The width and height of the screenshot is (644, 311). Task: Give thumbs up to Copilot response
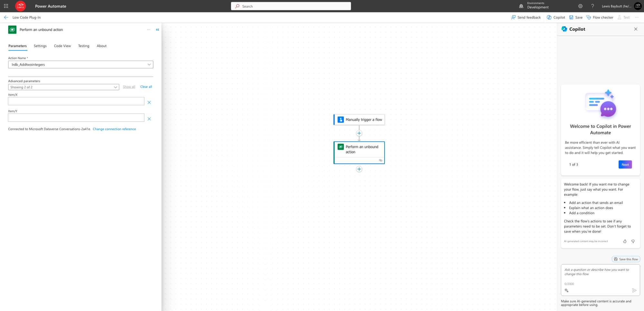pos(625,241)
